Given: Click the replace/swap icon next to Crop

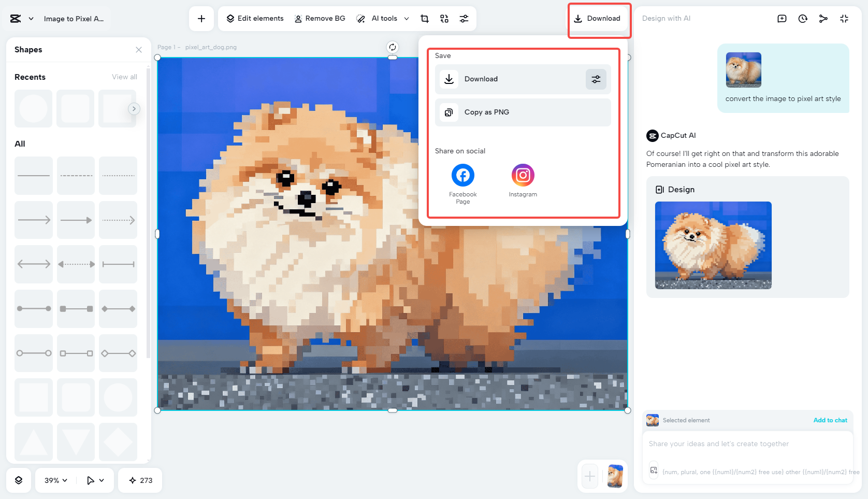Looking at the screenshot, I should 444,18.
